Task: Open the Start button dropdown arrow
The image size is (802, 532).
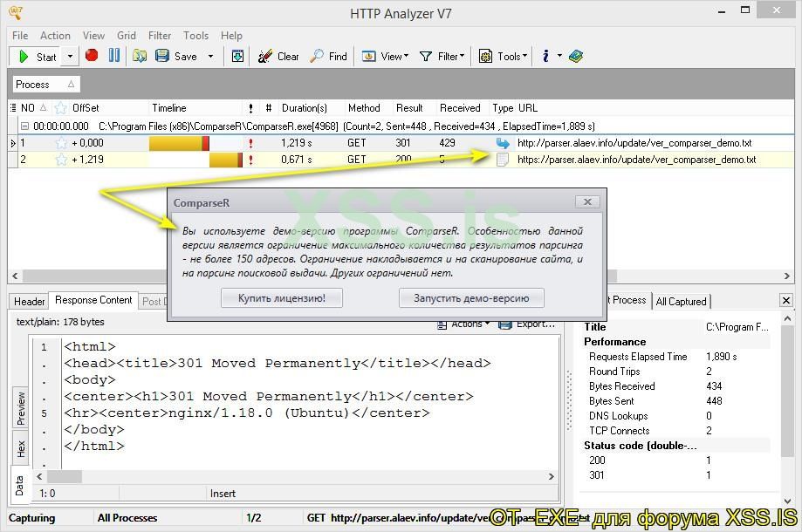Action: pos(70,56)
